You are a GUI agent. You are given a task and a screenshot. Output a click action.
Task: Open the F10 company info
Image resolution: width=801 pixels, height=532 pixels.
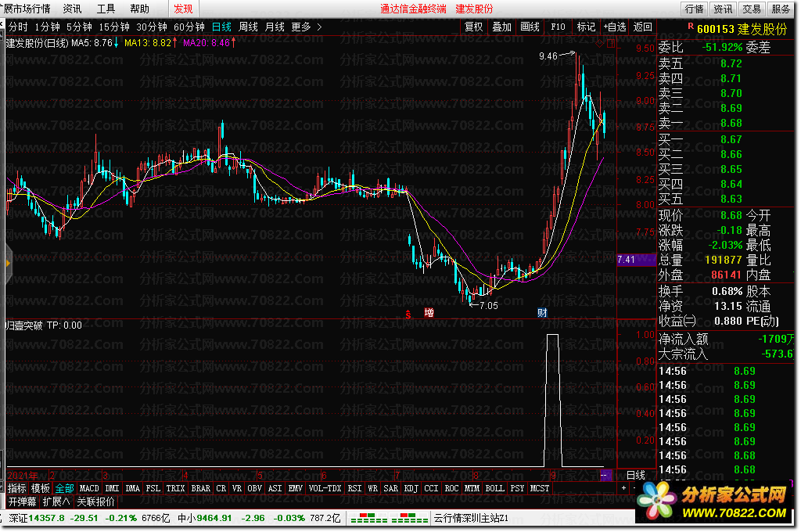[x=558, y=27]
